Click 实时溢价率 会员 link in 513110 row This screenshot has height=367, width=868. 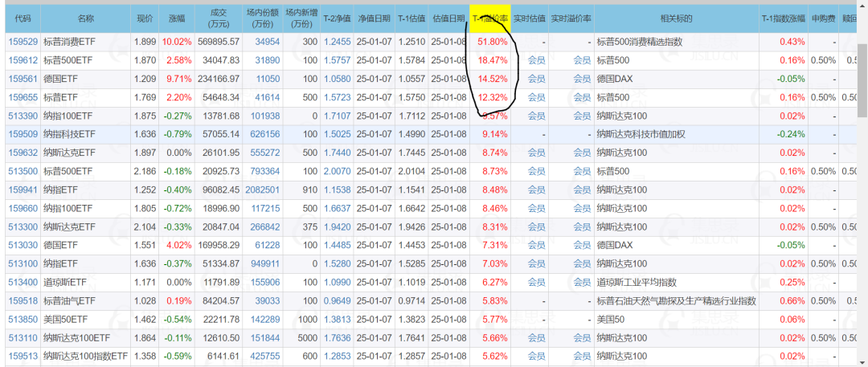pos(582,337)
